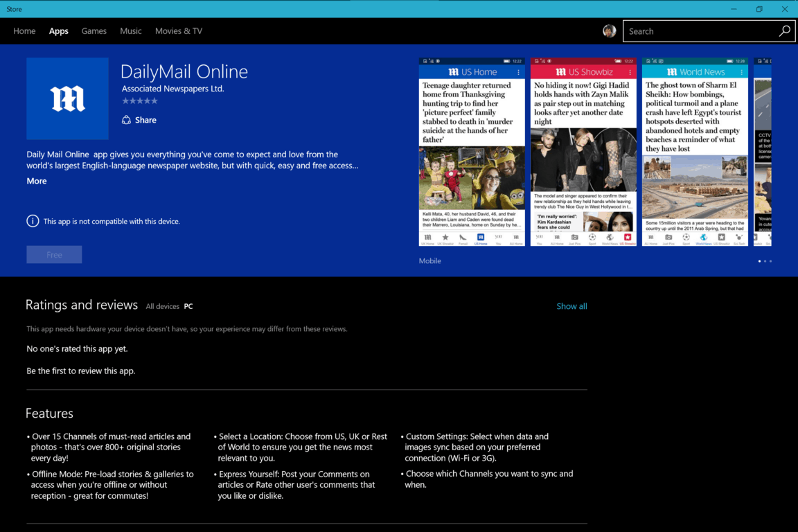Open the World News screenshot

click(695, 152)
